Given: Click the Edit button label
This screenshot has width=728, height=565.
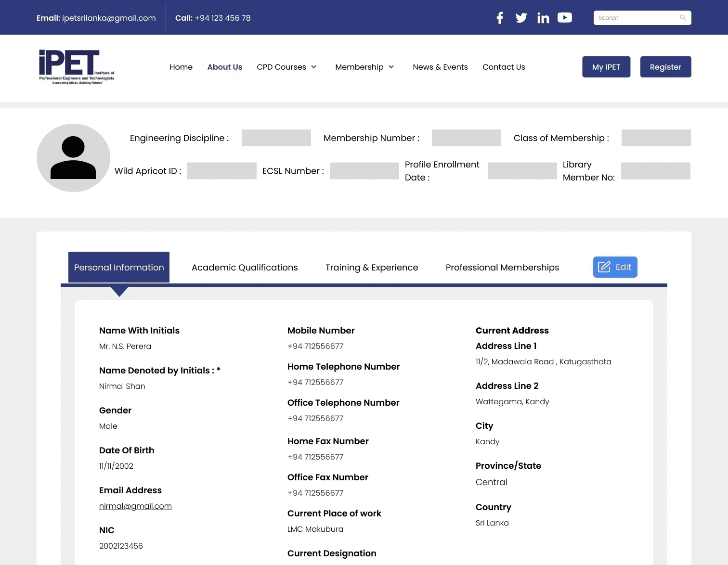Looking at the screenshot, I should pos(624,267).
